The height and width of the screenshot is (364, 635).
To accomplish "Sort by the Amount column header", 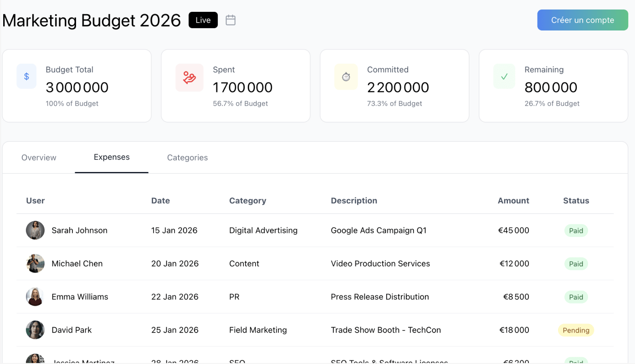I will point(513,201).
